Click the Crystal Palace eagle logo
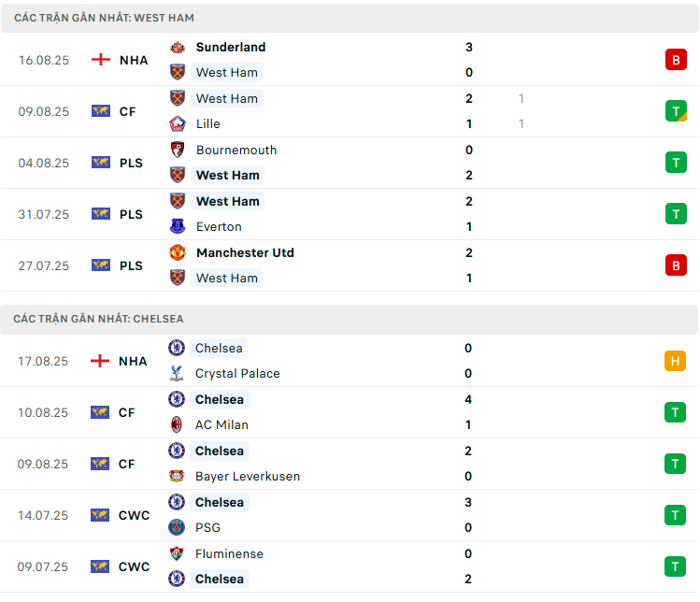 tap(177, 373)
